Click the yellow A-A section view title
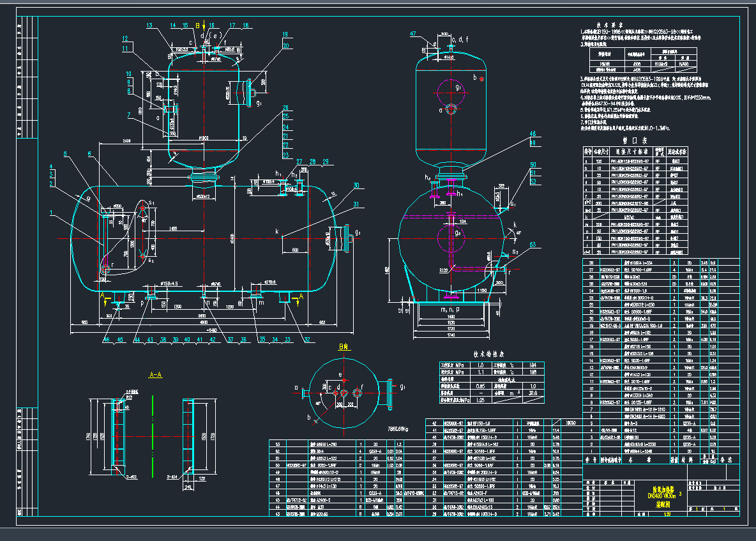This screenshot has width=756, height=541. coord(155,375)
